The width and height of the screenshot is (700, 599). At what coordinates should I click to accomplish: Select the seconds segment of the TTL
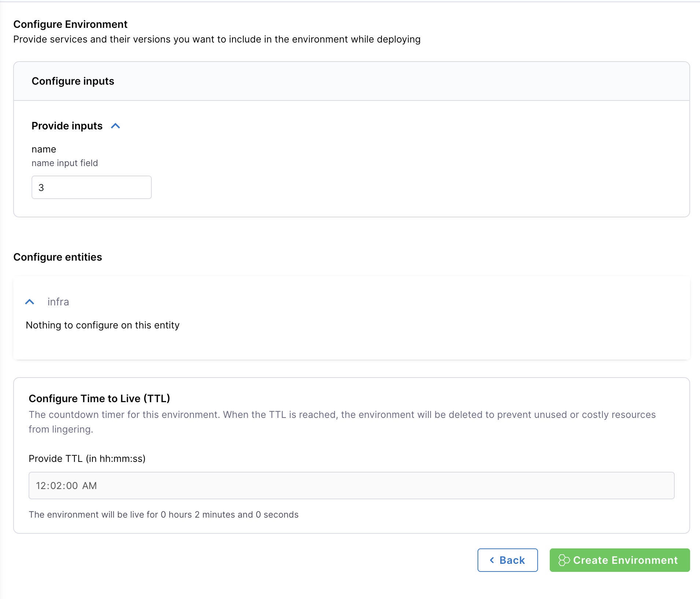(72, 486)
